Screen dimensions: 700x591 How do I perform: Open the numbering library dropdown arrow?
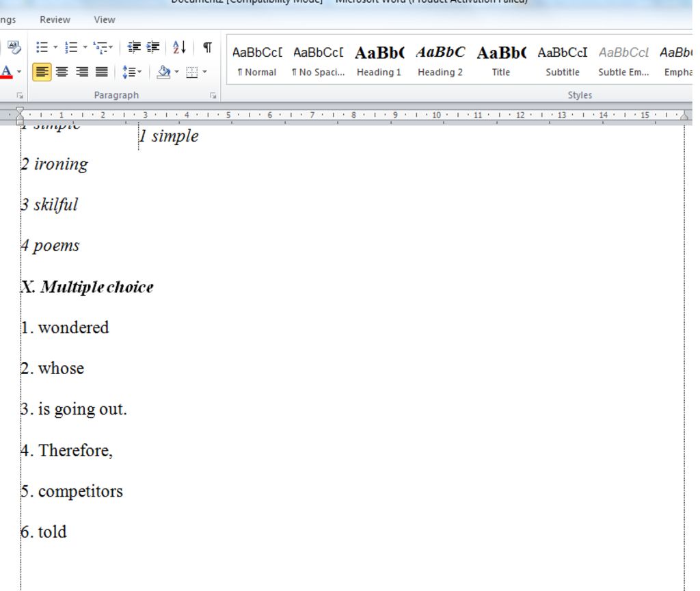pyautogui.click(x=85, y=47)
